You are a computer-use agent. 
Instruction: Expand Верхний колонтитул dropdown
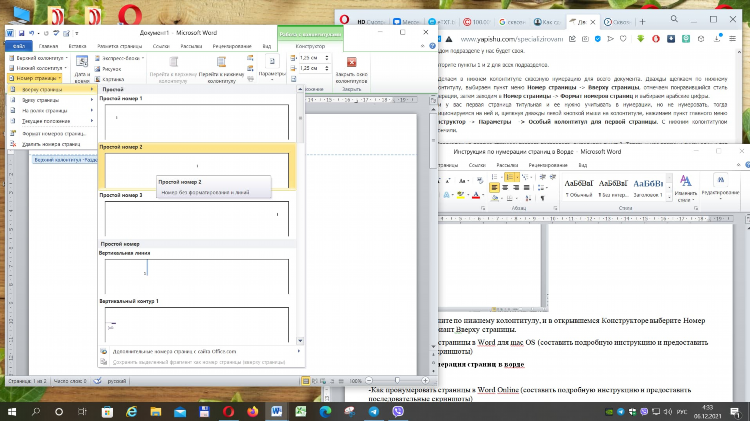click(x=38, y=58)
